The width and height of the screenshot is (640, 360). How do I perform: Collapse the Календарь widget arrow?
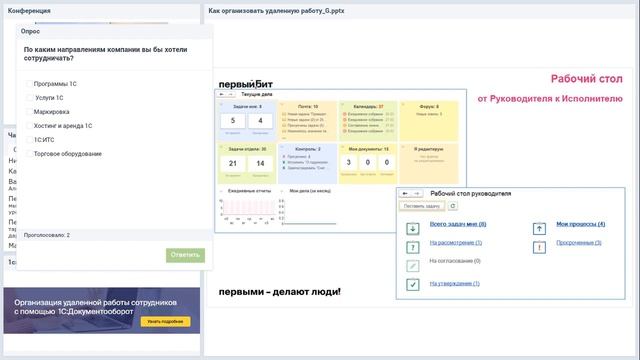tap(342, 104)
